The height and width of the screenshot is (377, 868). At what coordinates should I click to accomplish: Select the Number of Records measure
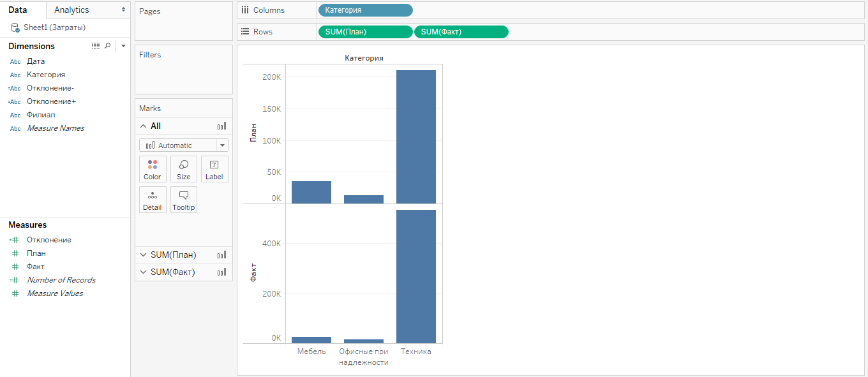(61, 280)
